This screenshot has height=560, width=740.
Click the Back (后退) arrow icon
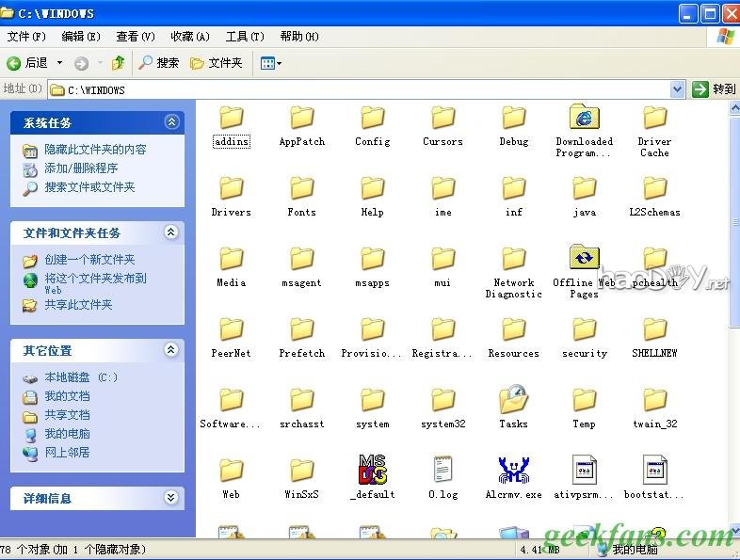[x=14, y=63]
